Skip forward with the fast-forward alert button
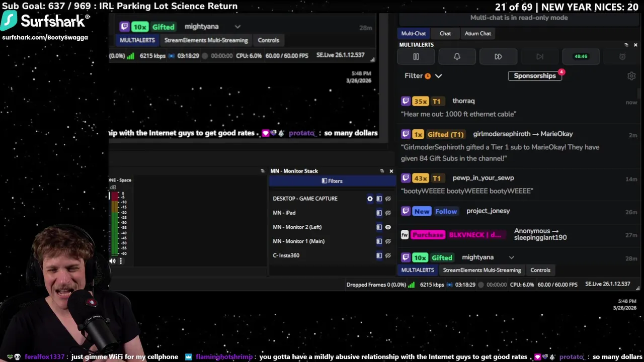This screenshot has width=644, height=362. (x=498, y=57)
